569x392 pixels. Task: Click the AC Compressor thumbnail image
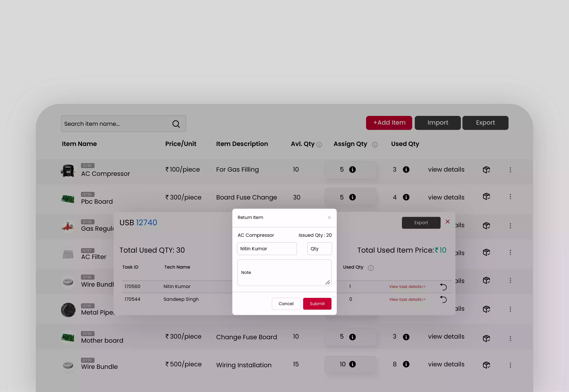tap(68, 171)
